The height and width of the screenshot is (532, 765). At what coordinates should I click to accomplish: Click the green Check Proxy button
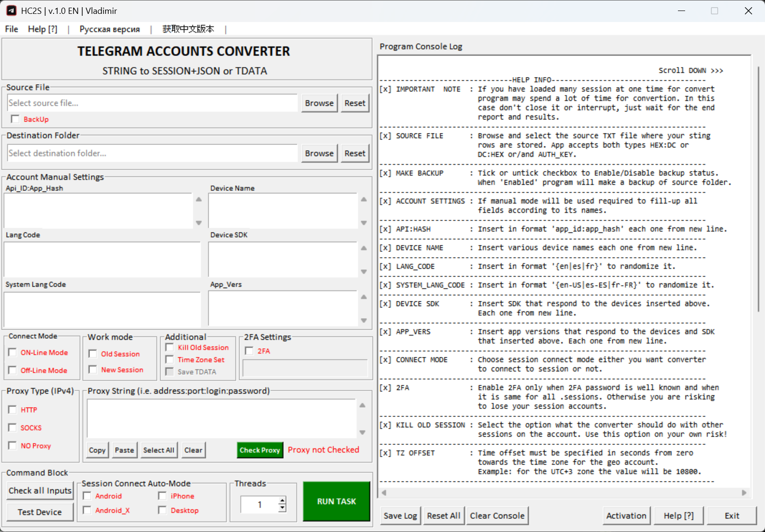click(260, 450)
